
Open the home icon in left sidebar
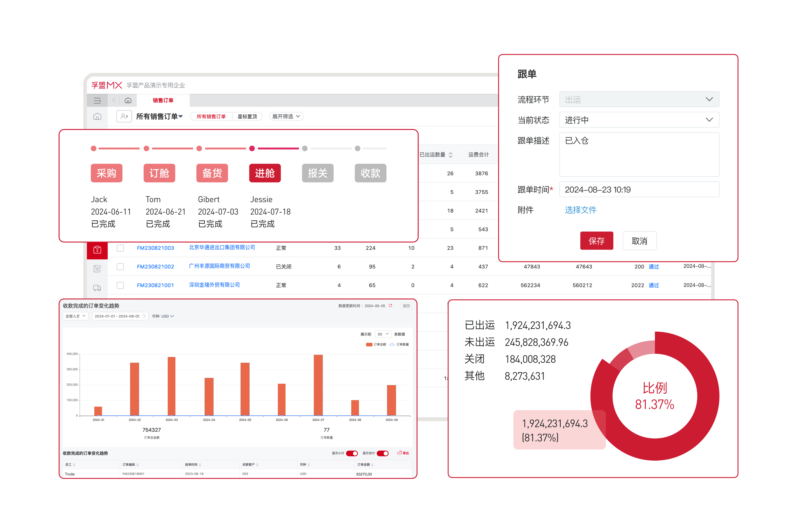[97, 117]
